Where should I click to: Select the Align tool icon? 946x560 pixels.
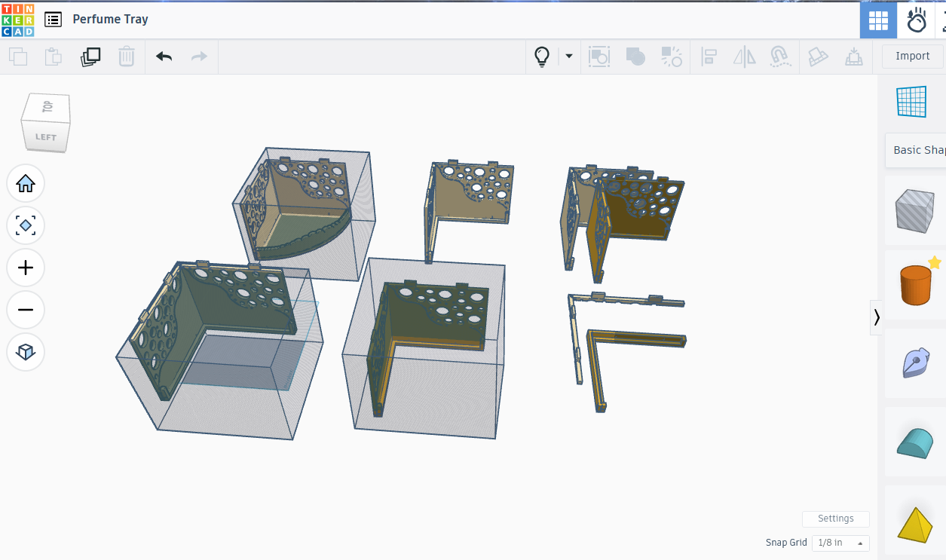coord(708,56)
